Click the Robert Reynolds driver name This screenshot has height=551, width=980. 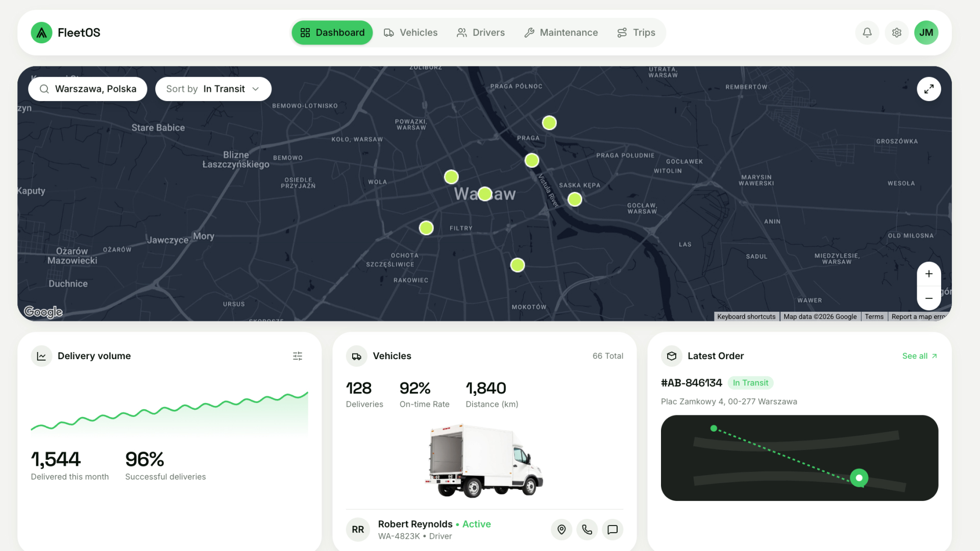[415, 524]
